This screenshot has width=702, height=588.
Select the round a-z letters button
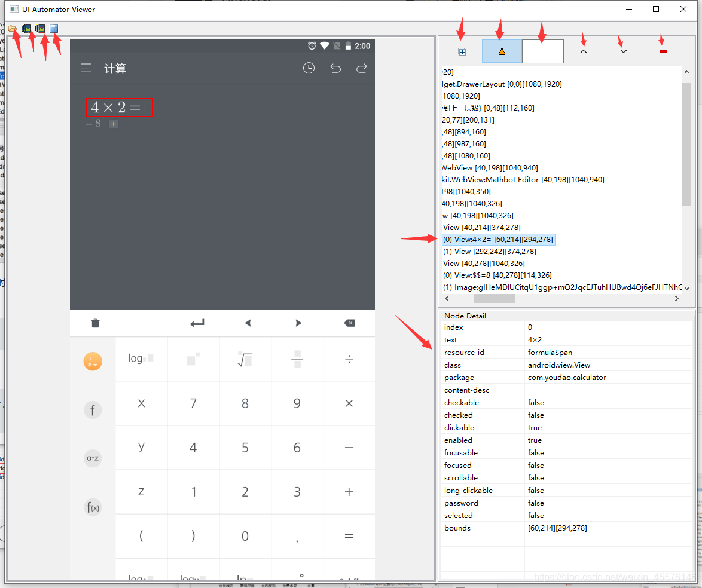(93, 458)
